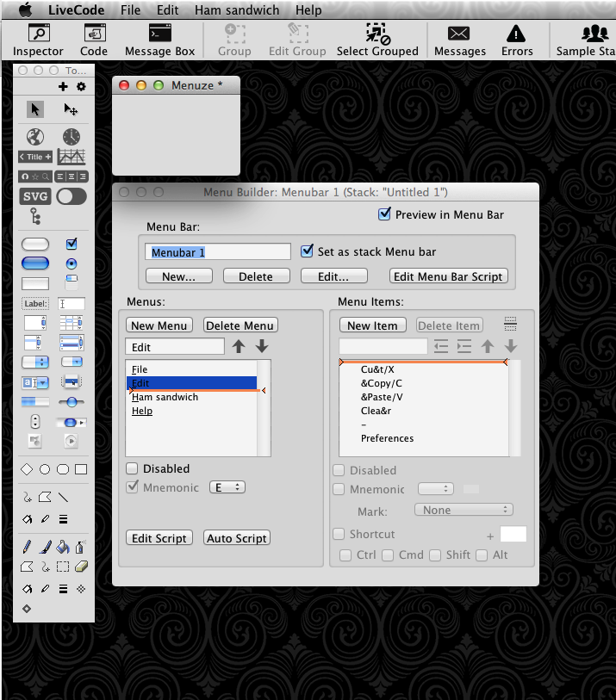This screenshot has width=616, height=700.
Task: Open the Mnemonic letter dropdown showing E
Action: coord(227,487)
